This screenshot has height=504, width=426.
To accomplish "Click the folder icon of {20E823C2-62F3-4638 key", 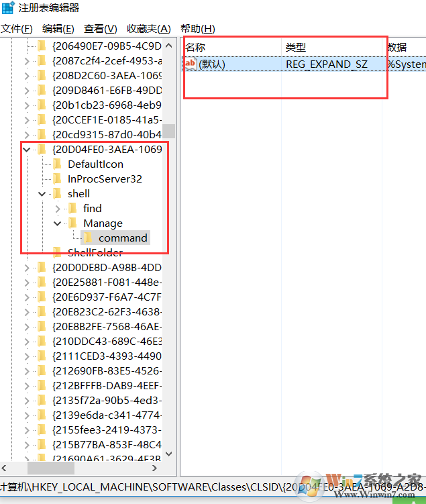I will [42, 312].
